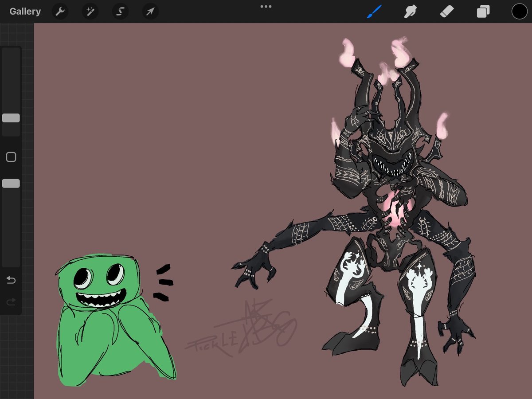
Task: Return to the Gallery
Action: (x=25, y=12)
